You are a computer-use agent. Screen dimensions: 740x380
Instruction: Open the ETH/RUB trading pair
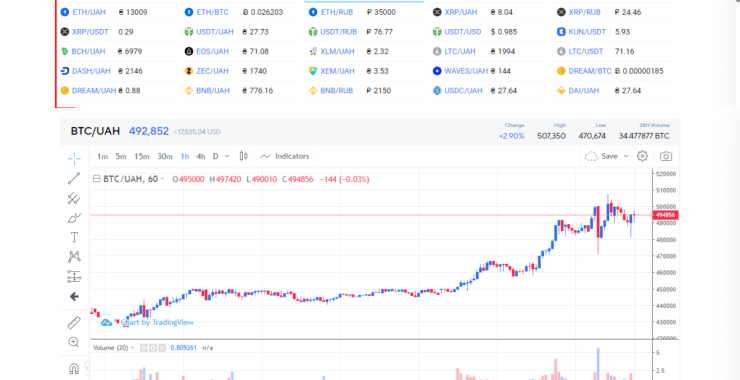coord(336,12)
